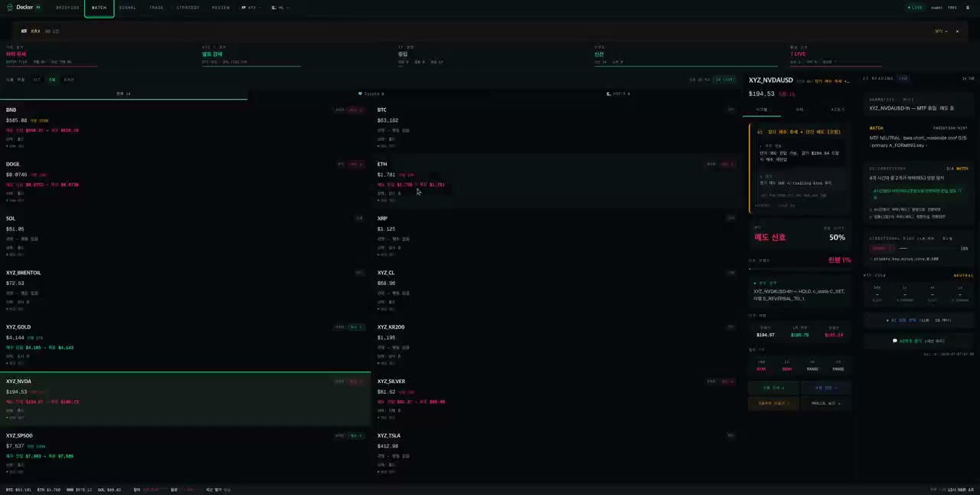Open the REVIEW tab
The image size is (980, 495).
[x=220, y=8]
